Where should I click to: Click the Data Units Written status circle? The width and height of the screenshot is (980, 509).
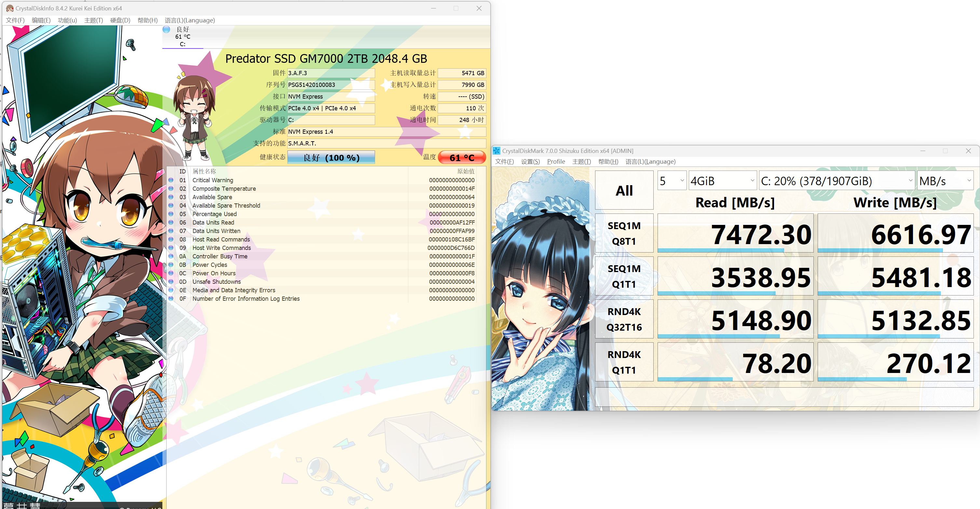coord(171,231)
